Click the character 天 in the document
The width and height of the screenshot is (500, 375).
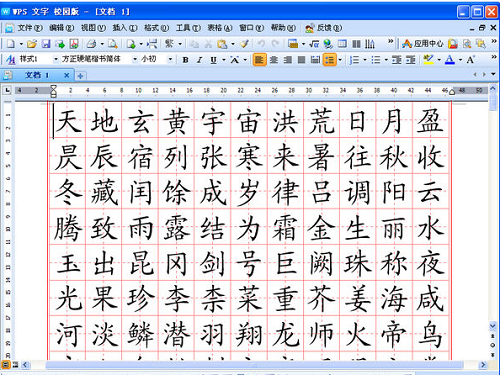click(x=69, y=121)
